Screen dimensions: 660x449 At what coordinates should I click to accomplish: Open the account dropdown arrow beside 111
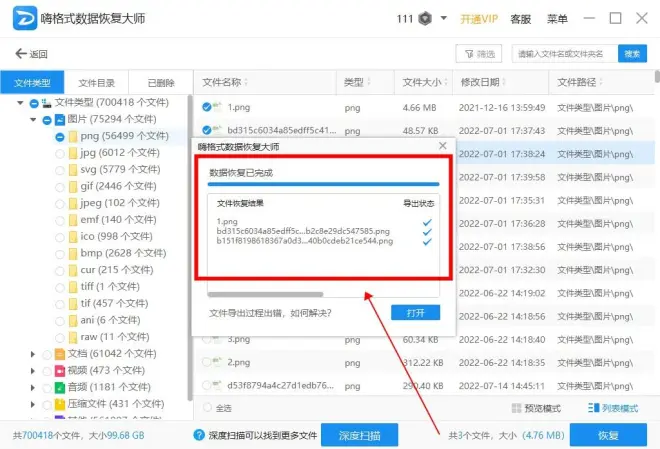[444, 18]
